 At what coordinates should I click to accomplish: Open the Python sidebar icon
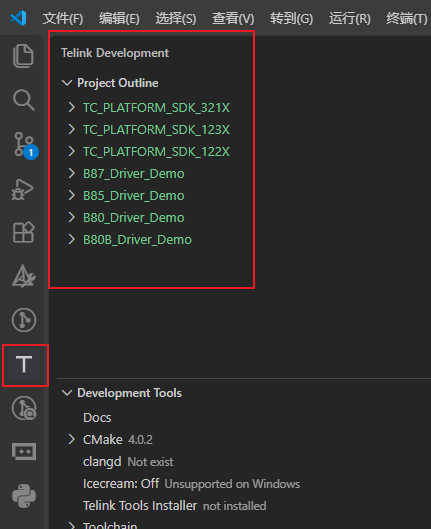pos(24,496)
